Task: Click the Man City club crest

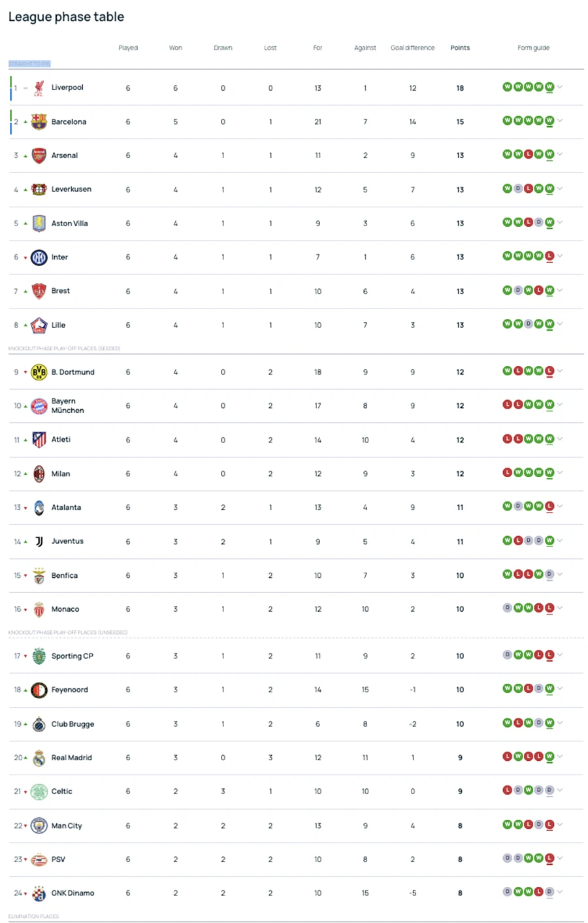Action: point(39,826)
